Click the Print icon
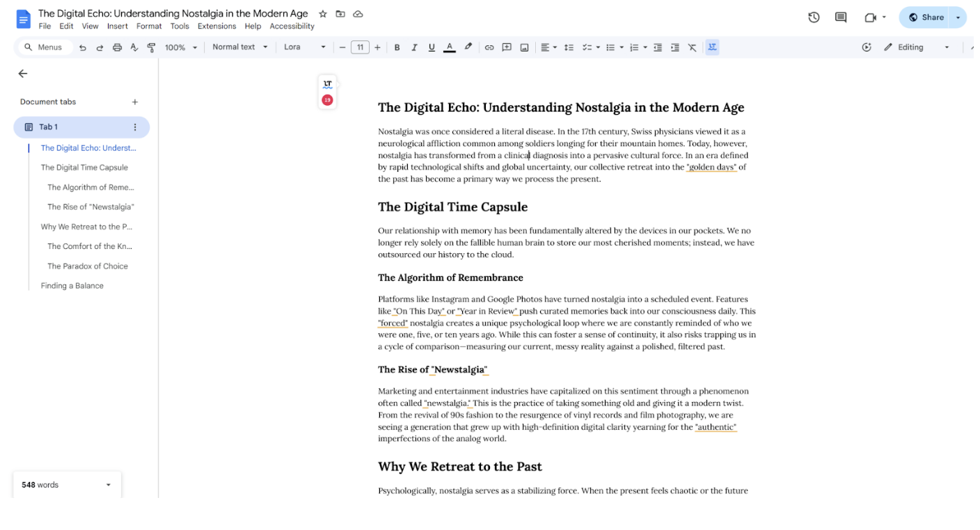 pos(117,47)
